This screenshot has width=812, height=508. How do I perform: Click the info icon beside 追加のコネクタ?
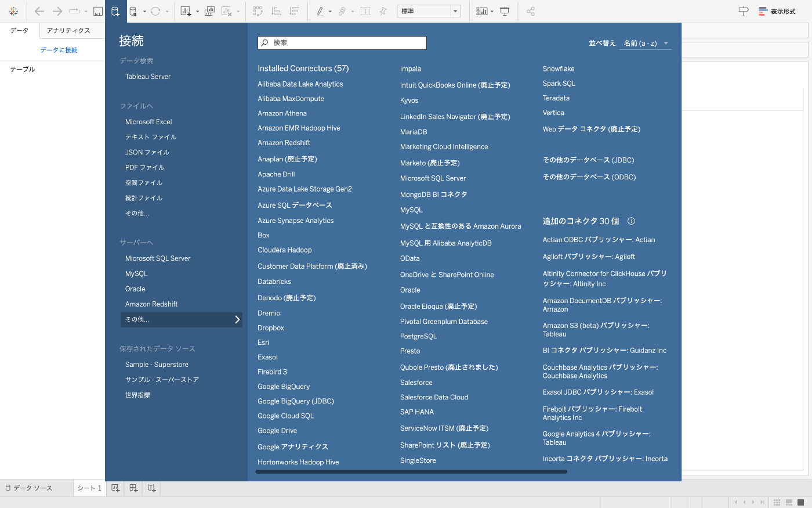click(x=632, y=221)
